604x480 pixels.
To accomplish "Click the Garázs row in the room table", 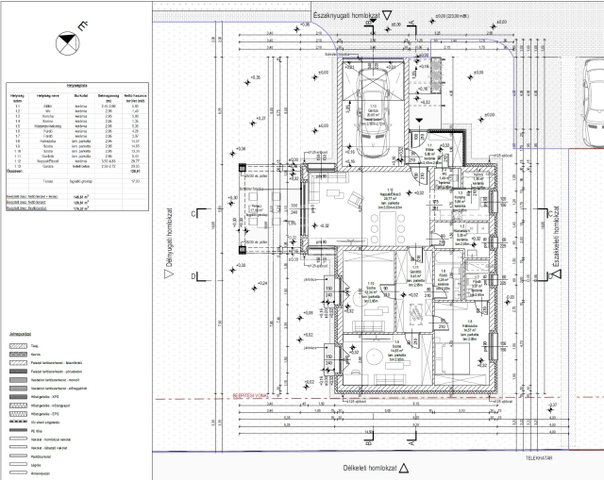I will point(77,166).
